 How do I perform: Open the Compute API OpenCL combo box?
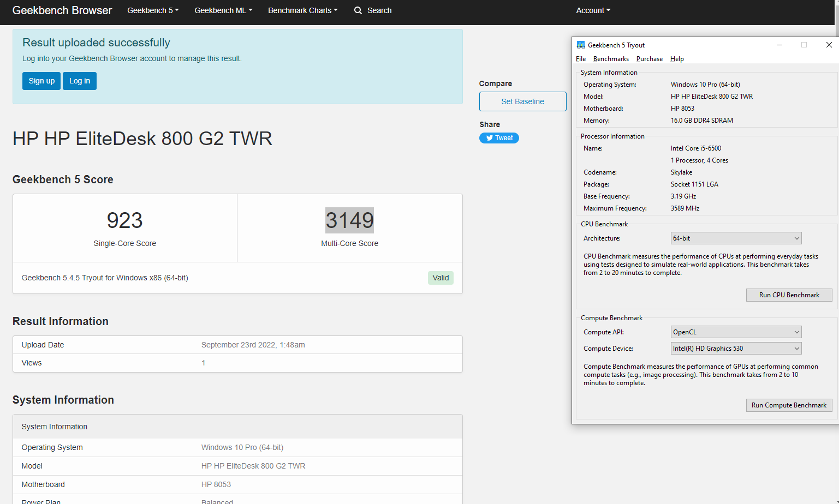point(736,332)
